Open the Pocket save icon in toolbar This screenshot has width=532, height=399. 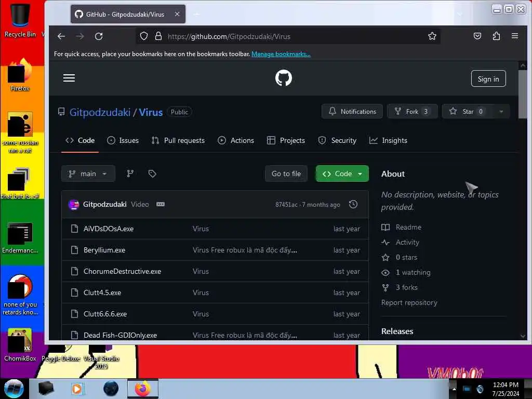477,36
